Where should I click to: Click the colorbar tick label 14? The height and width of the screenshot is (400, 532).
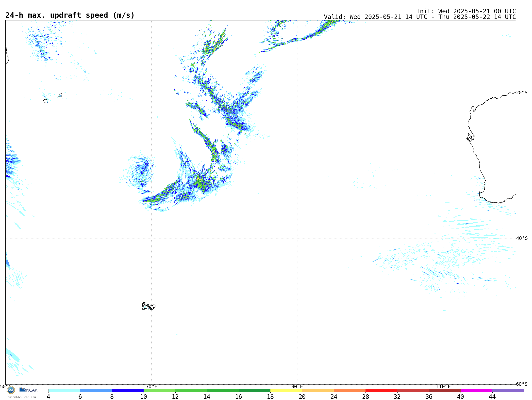click(207, 397)
